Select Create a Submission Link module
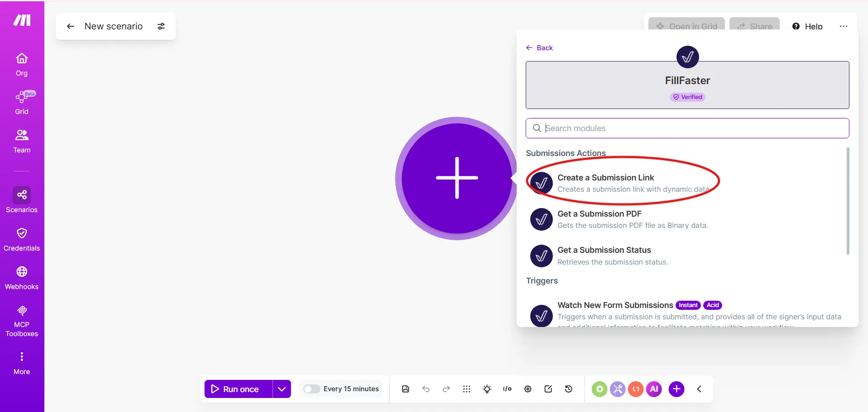Screen dimensions: 868x412 click(x=686, y=183)
